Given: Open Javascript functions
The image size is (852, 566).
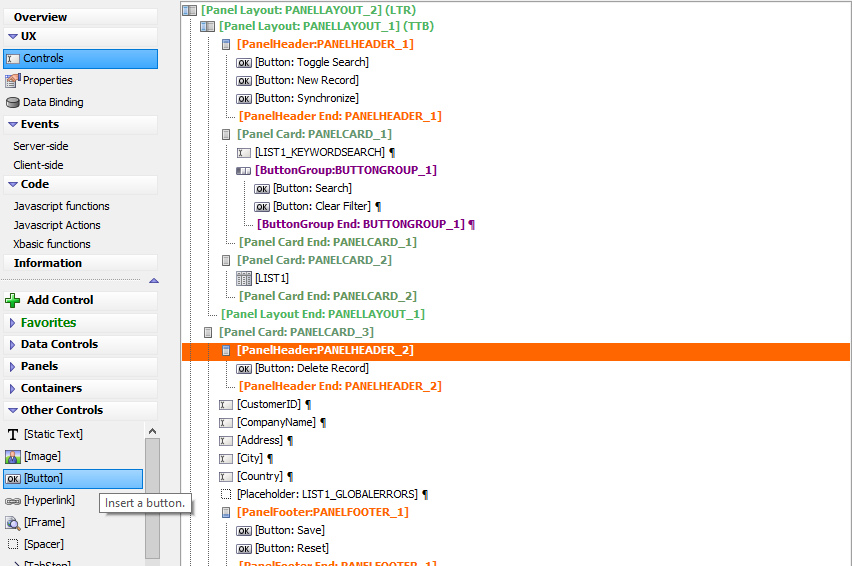Looking at the screenshot, I should click(x=61, y=206).
